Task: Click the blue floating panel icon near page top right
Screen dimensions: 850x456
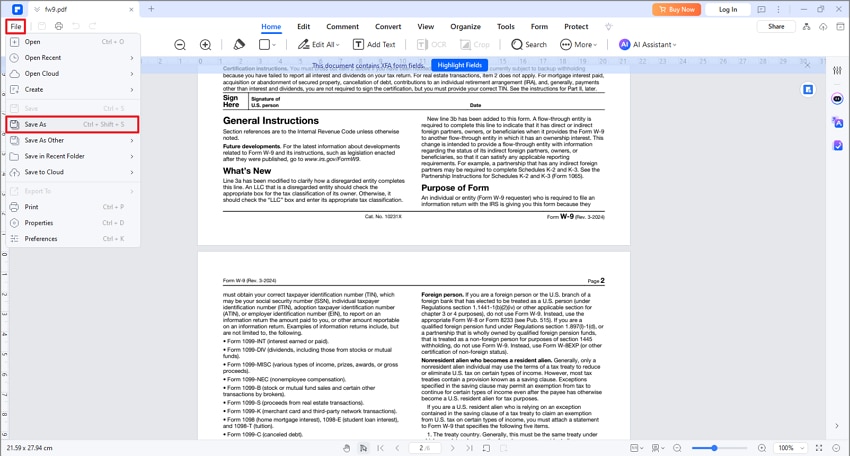Action: pos(808,89)
